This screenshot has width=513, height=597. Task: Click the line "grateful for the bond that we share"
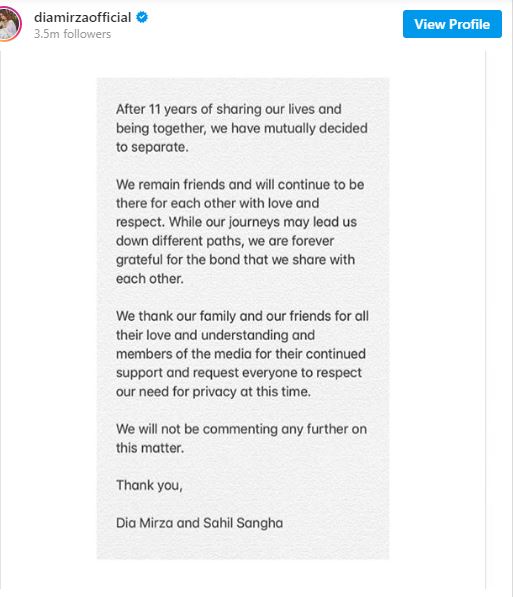tap(235, 260)
